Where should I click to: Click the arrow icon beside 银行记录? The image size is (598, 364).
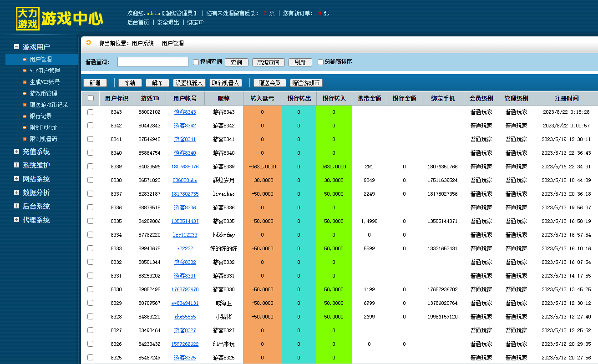tap(25, 116)
